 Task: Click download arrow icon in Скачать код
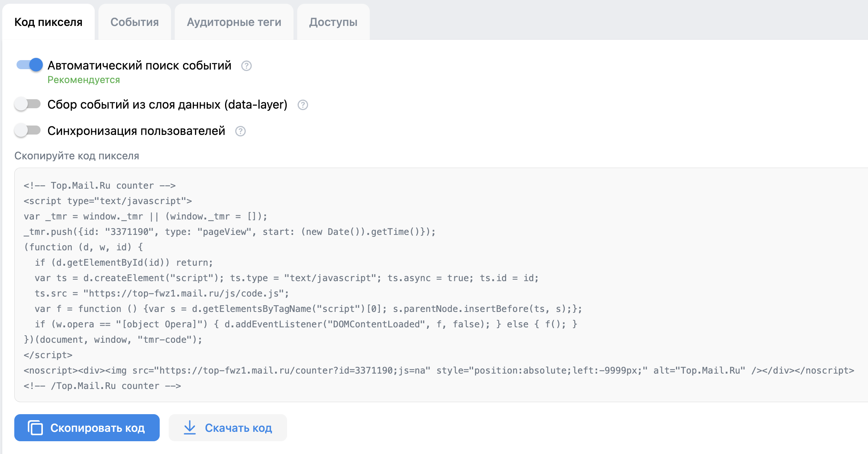pyautogui.click(x=190, y=428)
